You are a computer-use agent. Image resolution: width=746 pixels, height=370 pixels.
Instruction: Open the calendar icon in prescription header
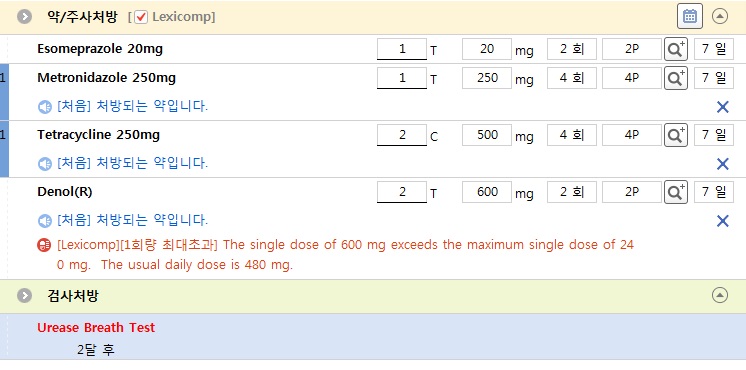689,16
